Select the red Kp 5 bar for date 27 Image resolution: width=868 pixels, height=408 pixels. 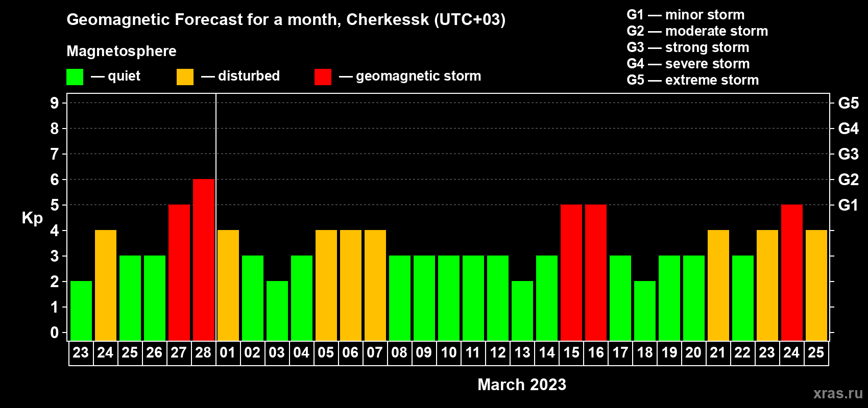[x=179, y=273]
